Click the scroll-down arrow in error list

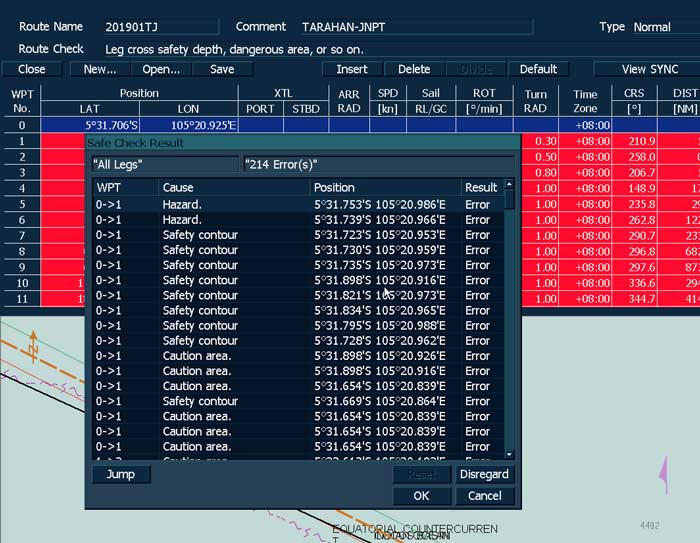[510, 454]
